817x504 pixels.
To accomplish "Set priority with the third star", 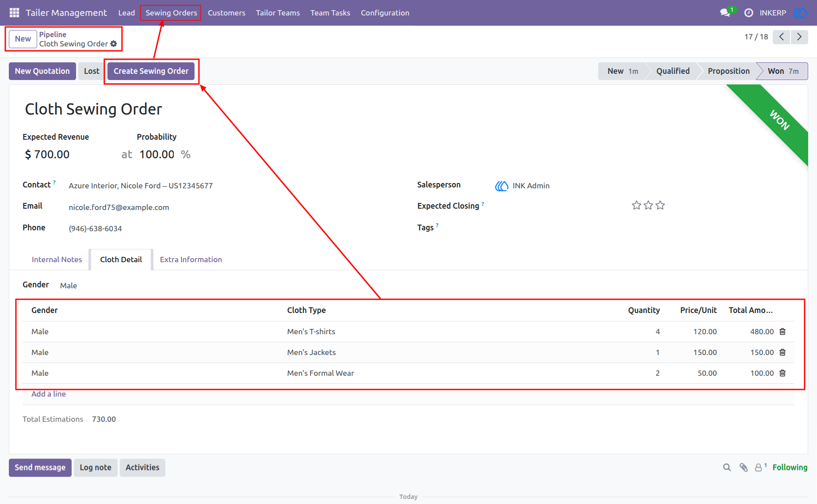I will coord(660,205).
